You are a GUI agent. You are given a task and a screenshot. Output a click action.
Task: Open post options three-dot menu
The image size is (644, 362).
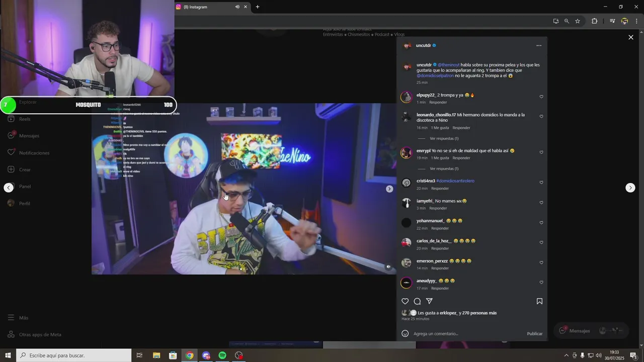(539, 45)
